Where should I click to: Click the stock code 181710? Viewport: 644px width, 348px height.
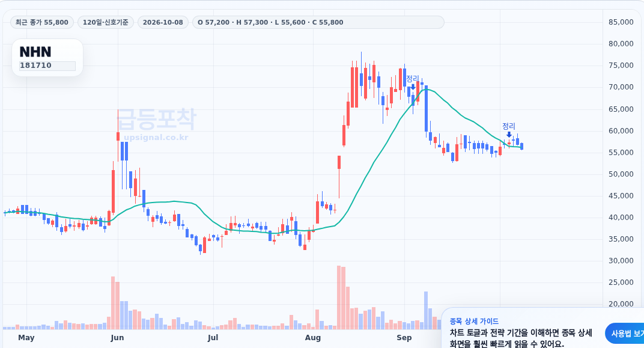[x=47, y=66]
